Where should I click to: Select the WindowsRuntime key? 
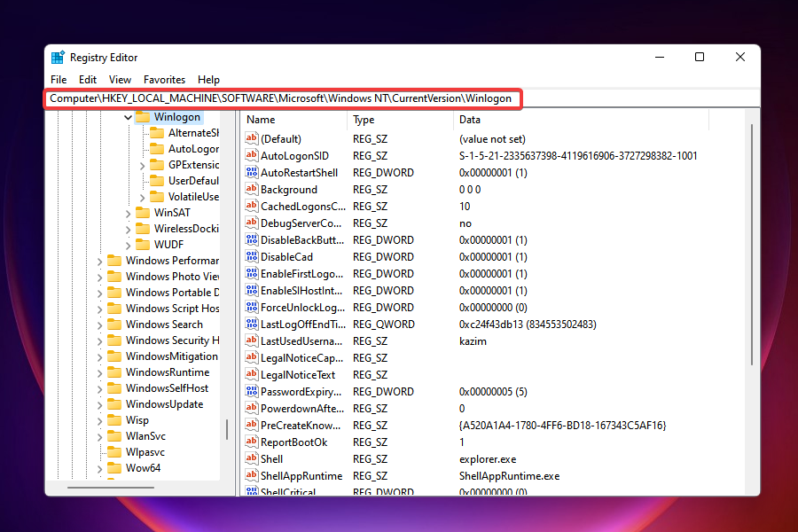click(x=168, y=372)
